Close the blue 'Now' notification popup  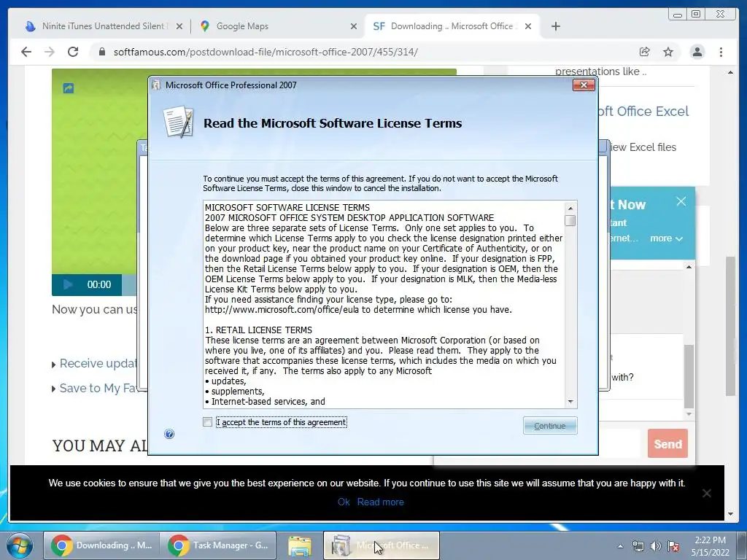click(x=681, y=201)
